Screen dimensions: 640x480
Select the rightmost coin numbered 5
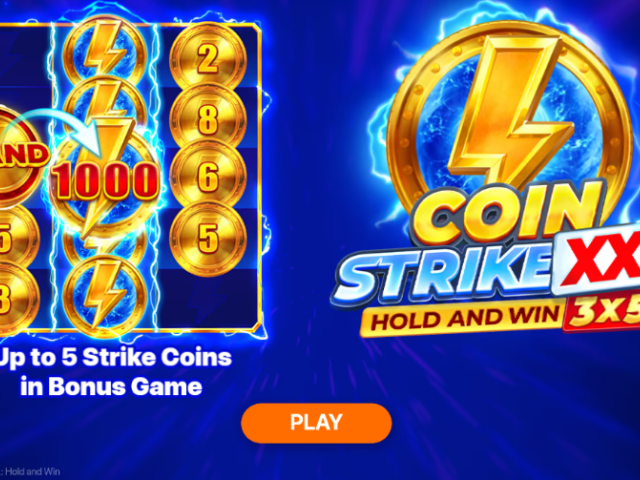tap(208, 238)
